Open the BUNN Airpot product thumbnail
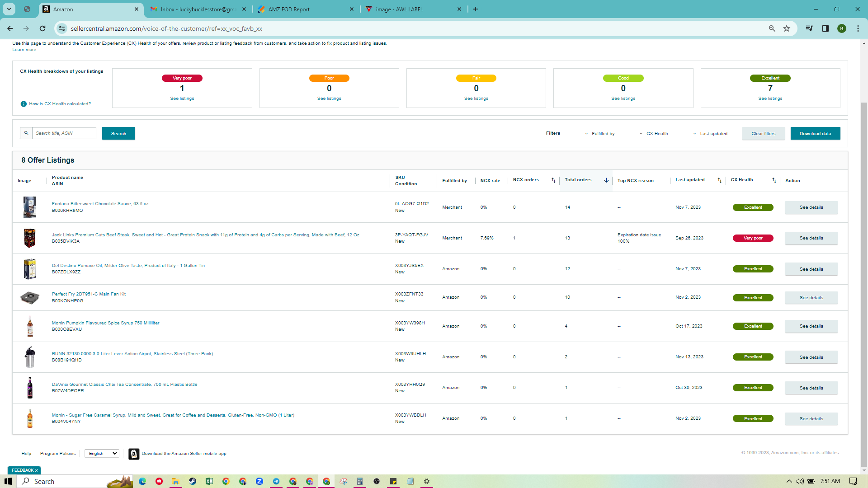The height and width of the screenshot is (488, 868). [x=30, y=357]
